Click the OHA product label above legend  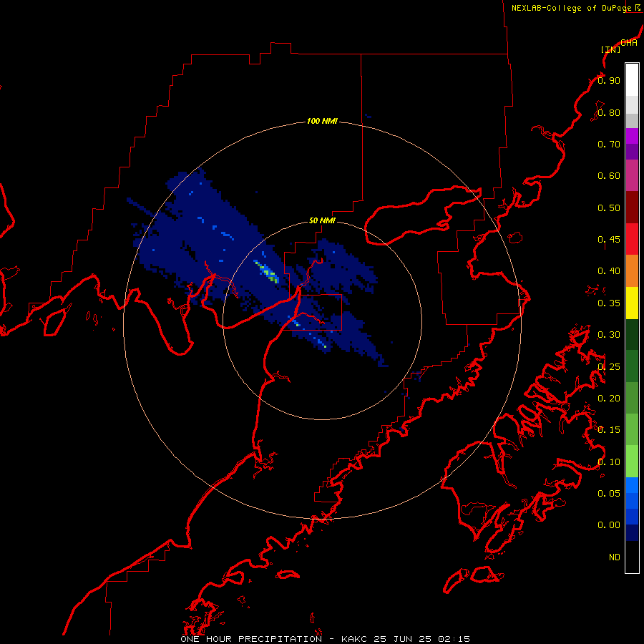tap(629, 43)
